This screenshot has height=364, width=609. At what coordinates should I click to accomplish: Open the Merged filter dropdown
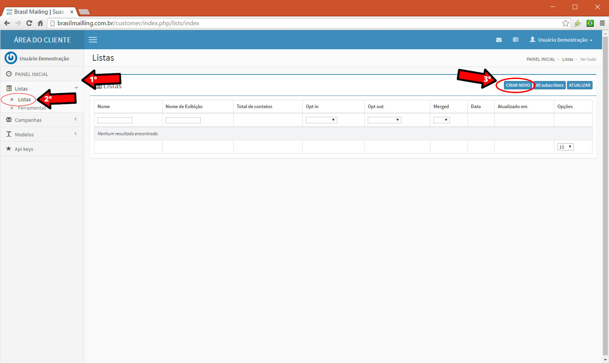coord(442,120)
